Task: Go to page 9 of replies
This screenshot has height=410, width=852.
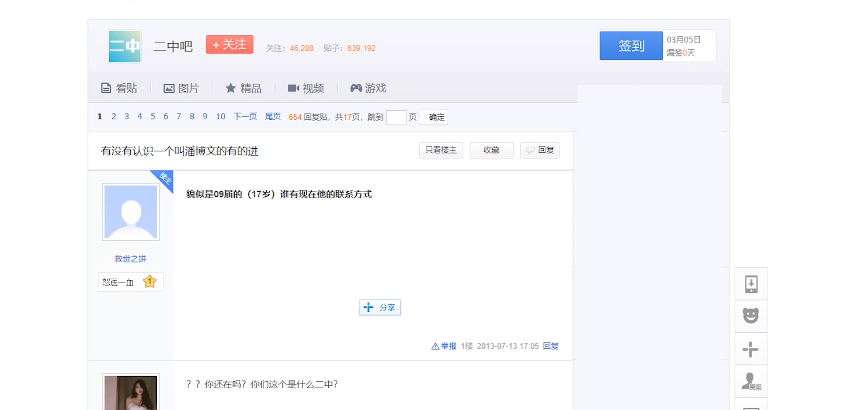Action: (x=205, y=116)
